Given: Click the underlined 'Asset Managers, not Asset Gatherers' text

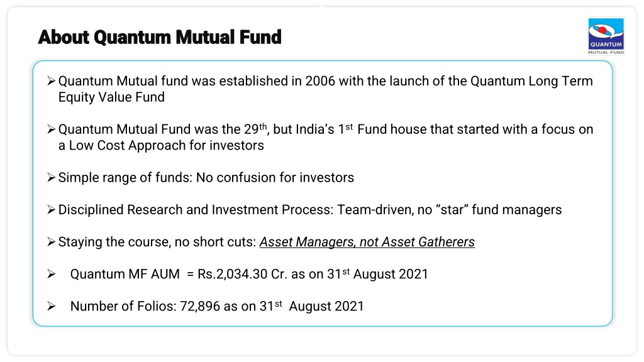Looking at the screenshot, I should (x=367, y=242).
